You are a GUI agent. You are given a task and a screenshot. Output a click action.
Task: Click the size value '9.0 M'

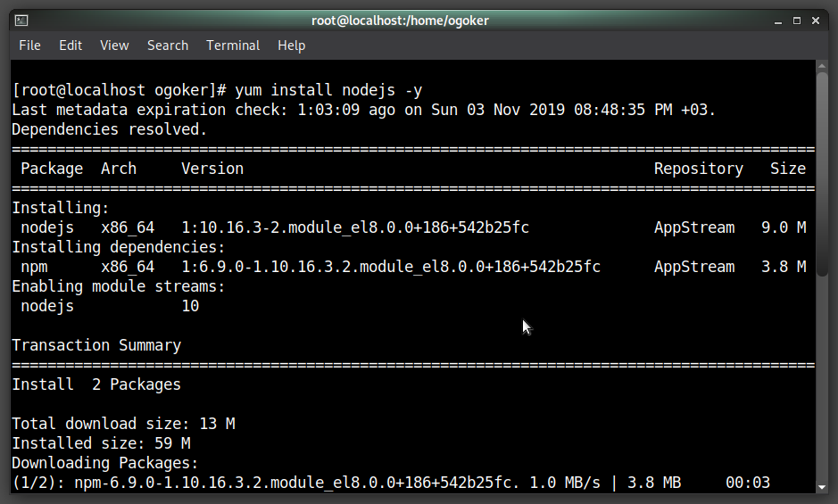(x=784, y=227)
